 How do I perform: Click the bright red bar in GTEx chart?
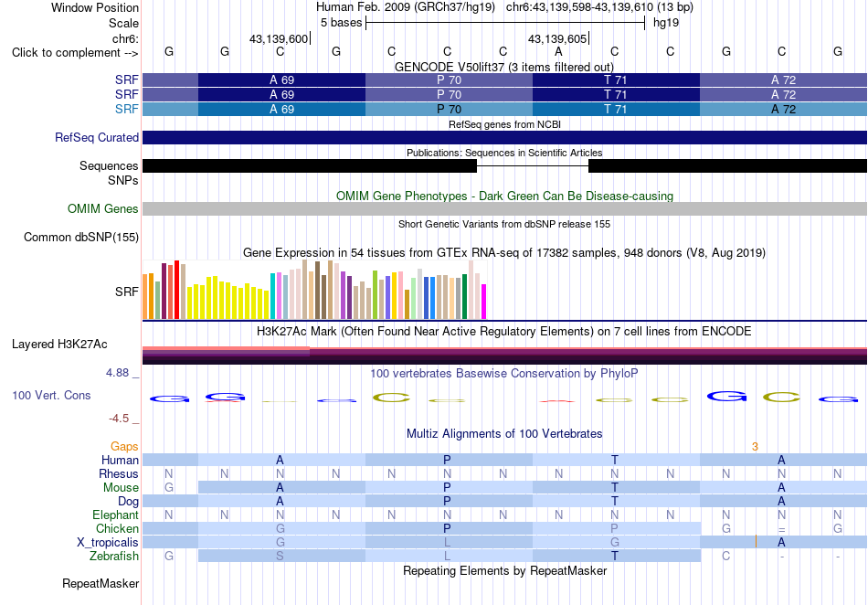click(176, 290)
